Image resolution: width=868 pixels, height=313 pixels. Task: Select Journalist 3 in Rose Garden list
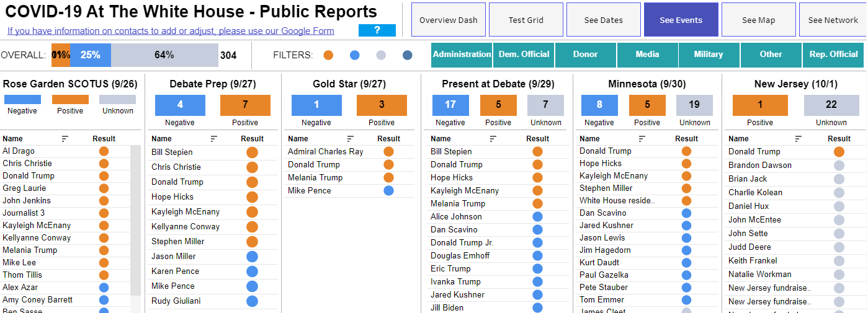(24, 213)
